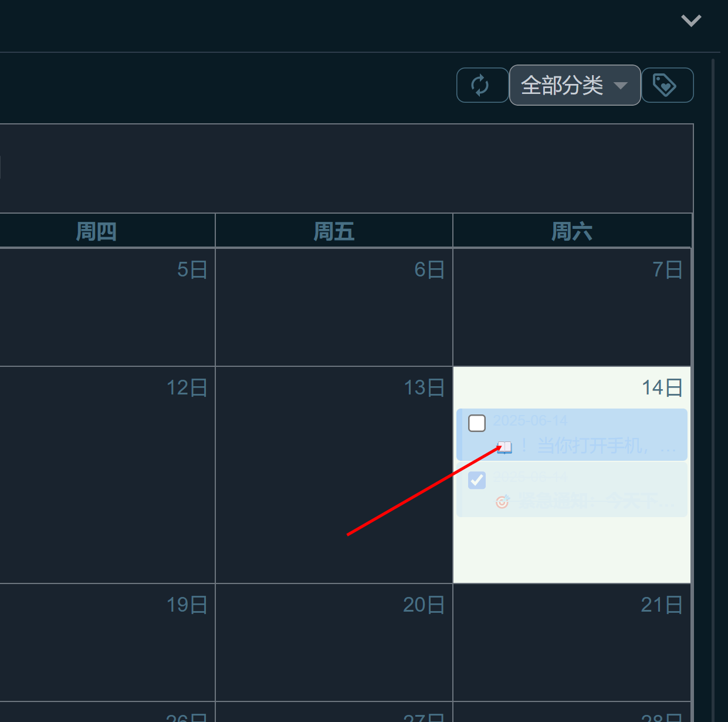Collapse panel with top chevron arrow
Screen dimensions: 728x722
point(691,21)
